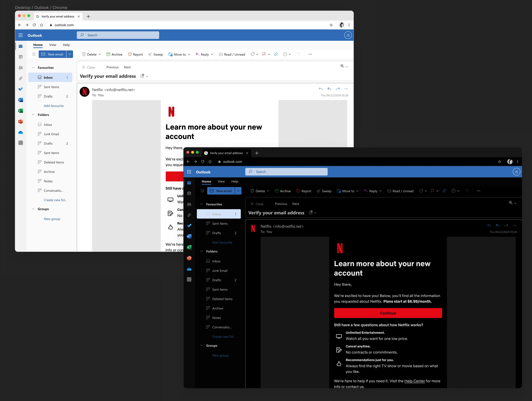Click Create new folder link in dark window
The image size is (532, 401).
224,337
